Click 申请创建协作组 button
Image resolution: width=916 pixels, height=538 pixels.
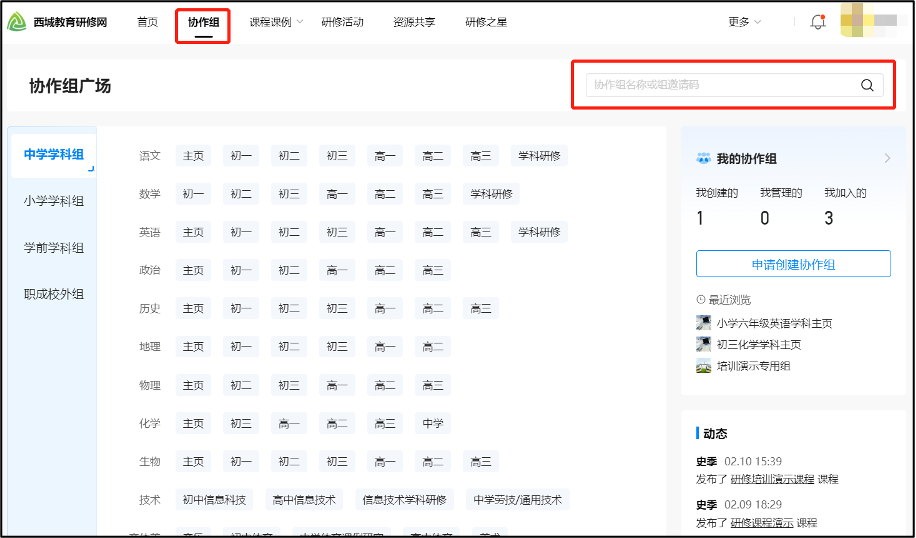coord(793,264)
